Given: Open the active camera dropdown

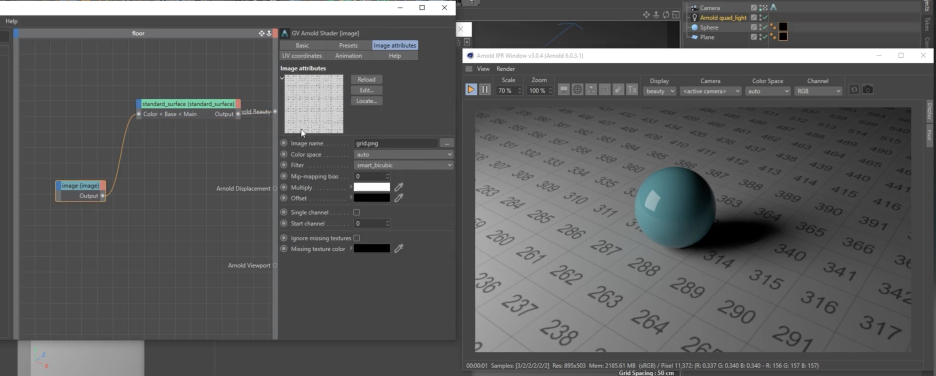Looking at the screenshot, I should (x=710, y=91).
